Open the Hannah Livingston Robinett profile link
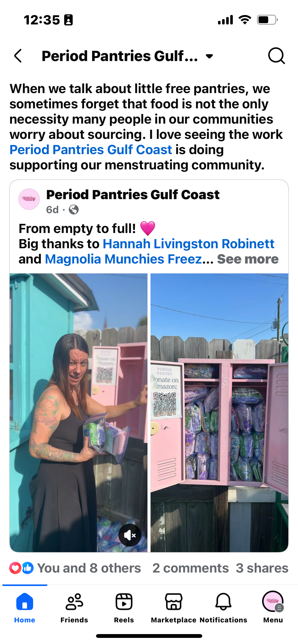The height and width of the screenshot is (644, 298). (188, 244)
